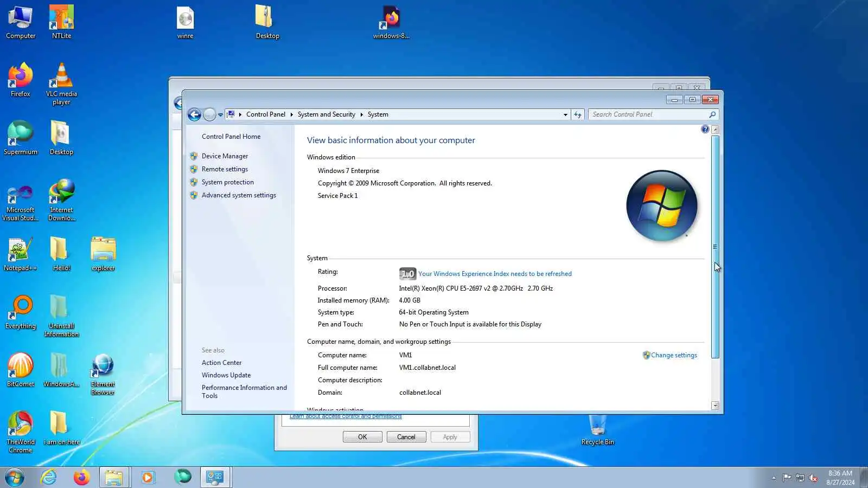
Task: Select the VLC media player desktop icon
Action: (61, 84)
